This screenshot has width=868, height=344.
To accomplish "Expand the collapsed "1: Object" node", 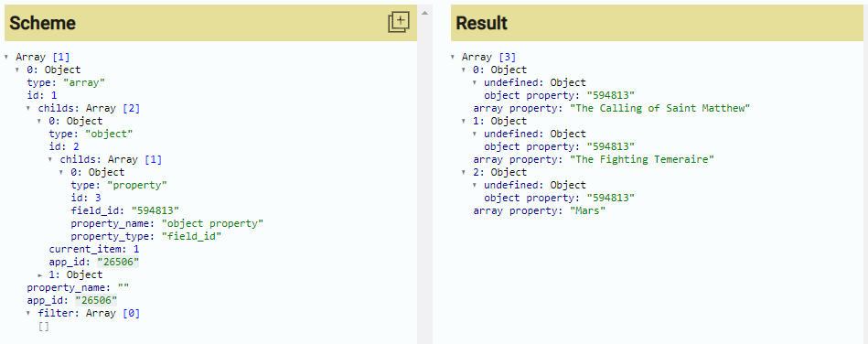I will point(40,274).
